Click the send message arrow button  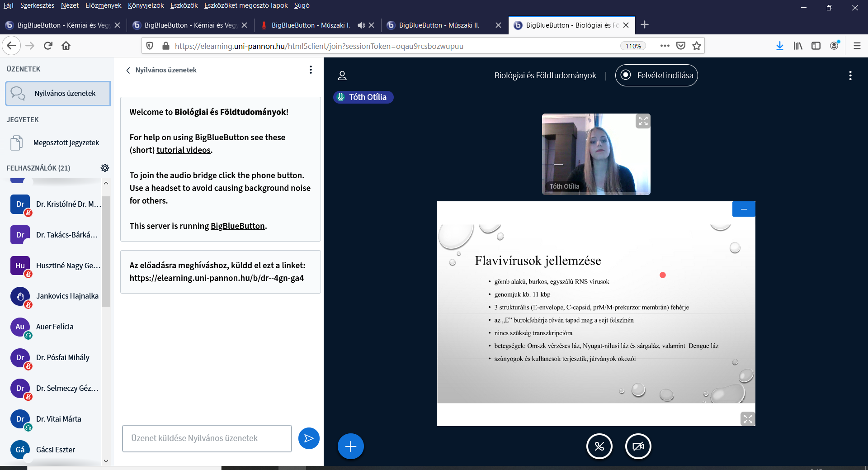coord(309,438)
